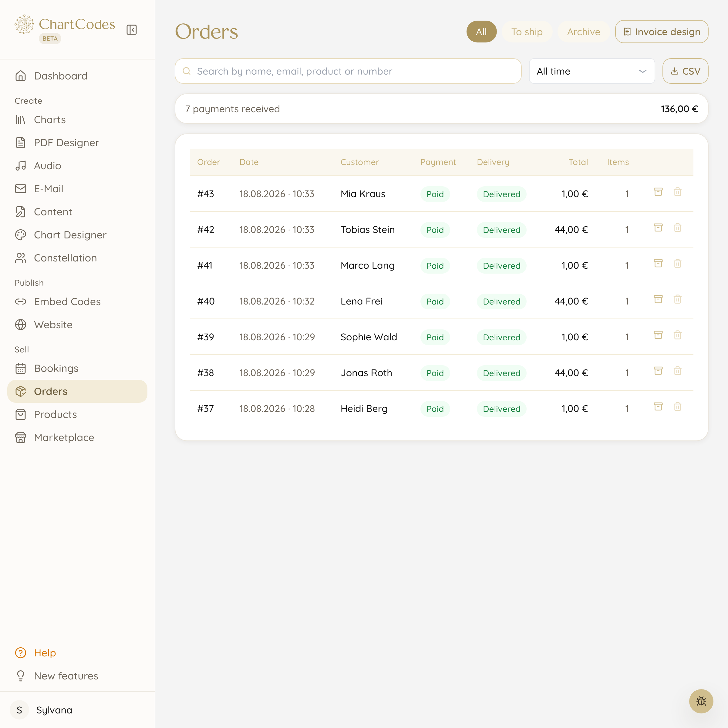Delete order #37 of Heidi Berg
Screen dimensions: 728x728
[x=678, y=406]
